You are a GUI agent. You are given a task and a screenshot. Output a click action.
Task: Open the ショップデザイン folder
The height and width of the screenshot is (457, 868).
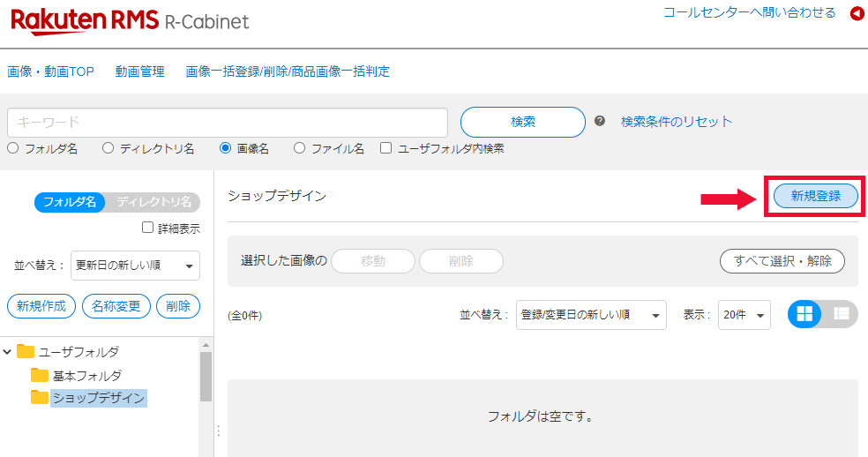tap(98, 398)
